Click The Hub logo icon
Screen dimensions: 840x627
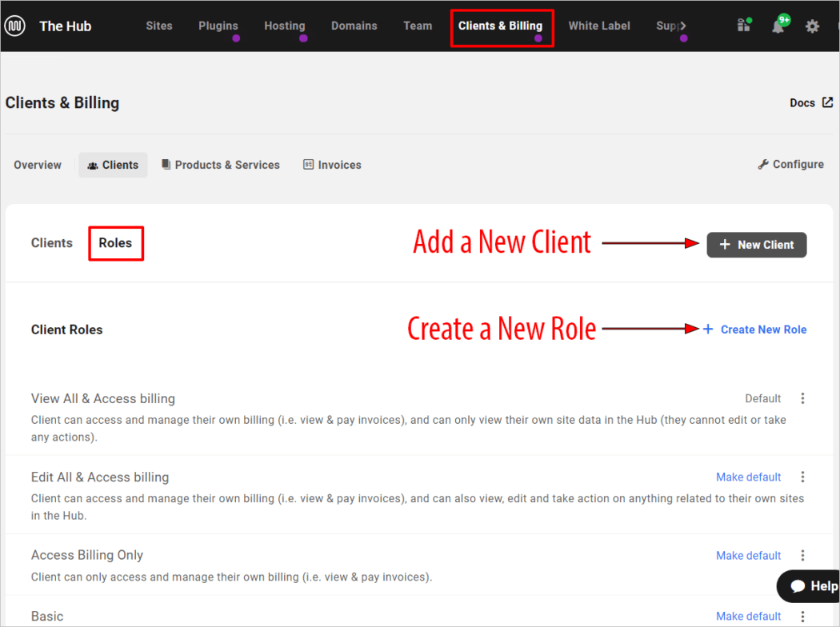click(x=14, y=26)
